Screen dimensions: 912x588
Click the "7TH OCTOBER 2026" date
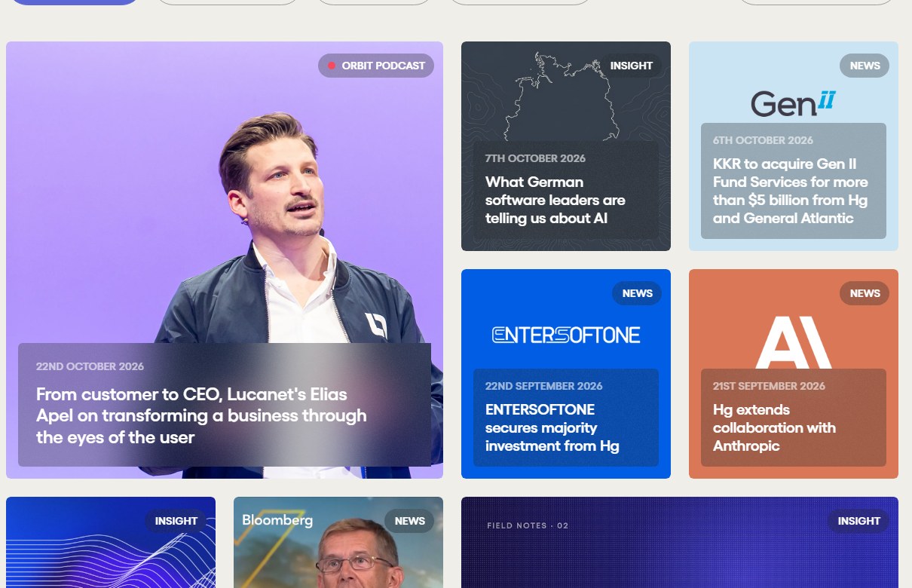(x=535, y=158)
